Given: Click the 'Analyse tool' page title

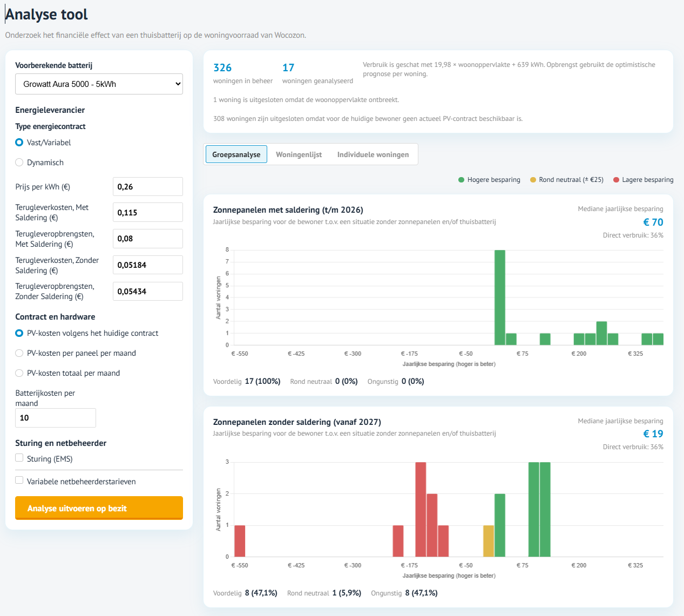Looking at the screenshot, I should [46, 15].
